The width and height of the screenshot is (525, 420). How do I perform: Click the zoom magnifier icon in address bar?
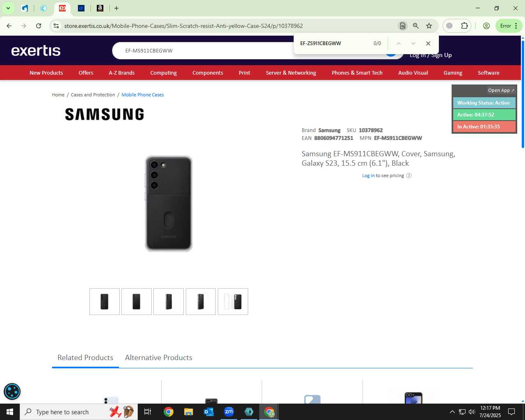416,26
